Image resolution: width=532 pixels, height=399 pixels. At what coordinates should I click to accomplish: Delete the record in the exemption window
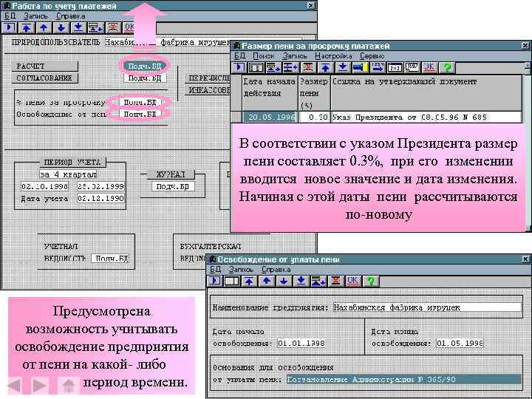pos(335,281)
